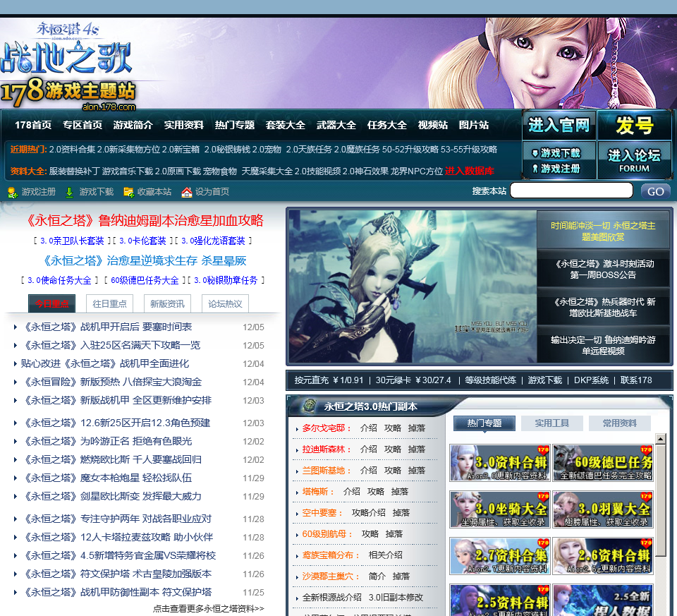
Task: Open headline 治愈星逆境求生存 杀星晕厥
Action: tap(145, 260)
